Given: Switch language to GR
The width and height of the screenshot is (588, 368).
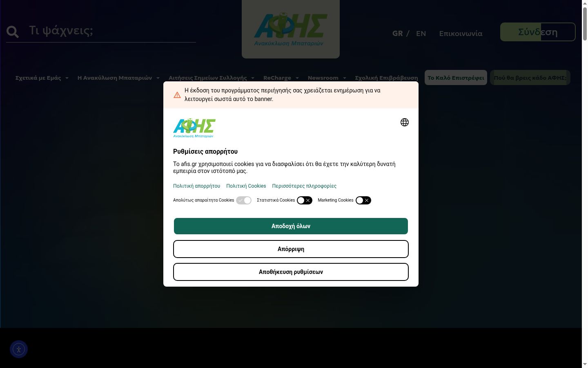Looking at the screenshot, I should tap(397, 34).
